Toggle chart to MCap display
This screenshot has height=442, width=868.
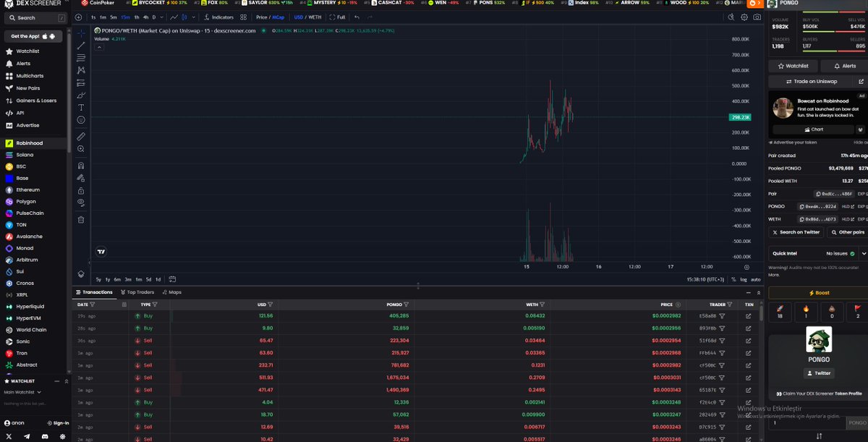(x=278, y=17)
